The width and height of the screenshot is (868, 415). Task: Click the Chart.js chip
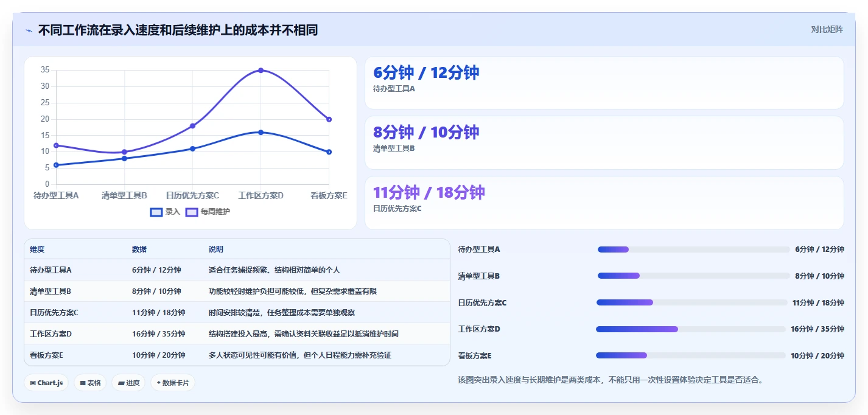(x=46, y=383)
